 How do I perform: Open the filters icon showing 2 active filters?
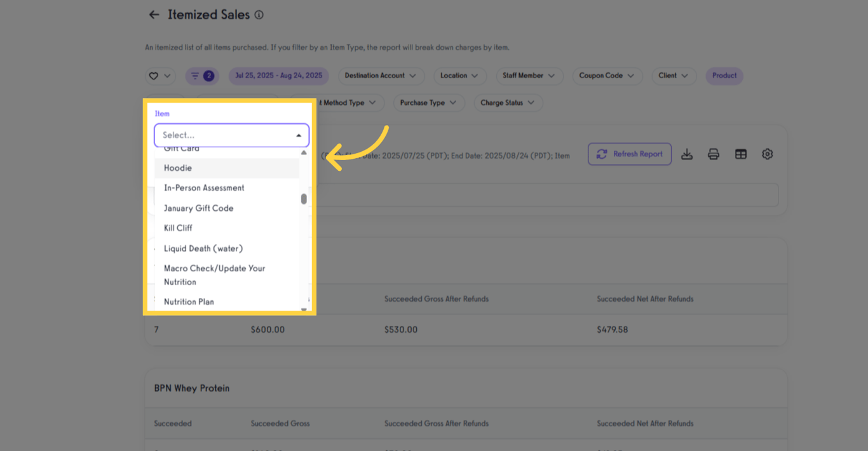pos(202,76)
